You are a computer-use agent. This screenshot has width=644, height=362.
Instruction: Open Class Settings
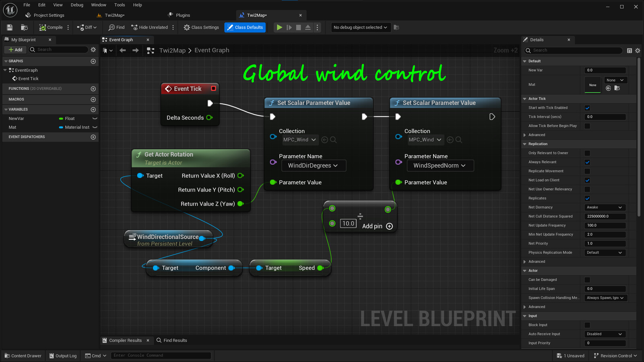click(x=201, y=27)
